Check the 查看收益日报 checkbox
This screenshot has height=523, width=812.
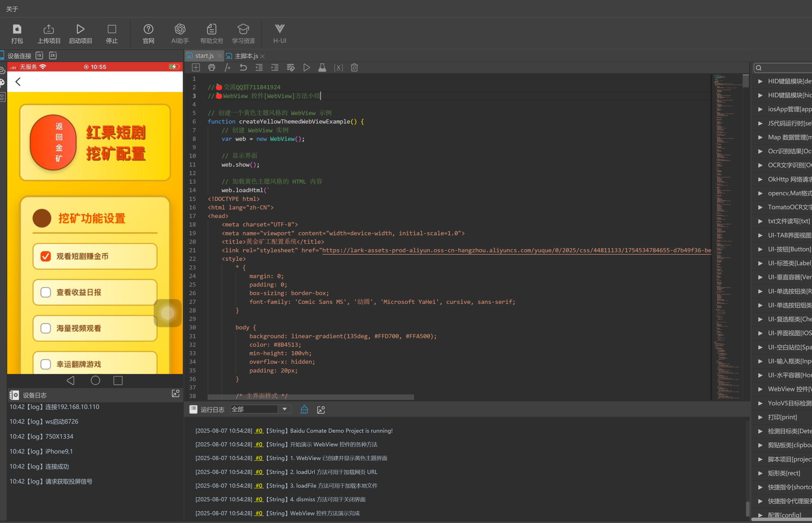tap(46, 292)
